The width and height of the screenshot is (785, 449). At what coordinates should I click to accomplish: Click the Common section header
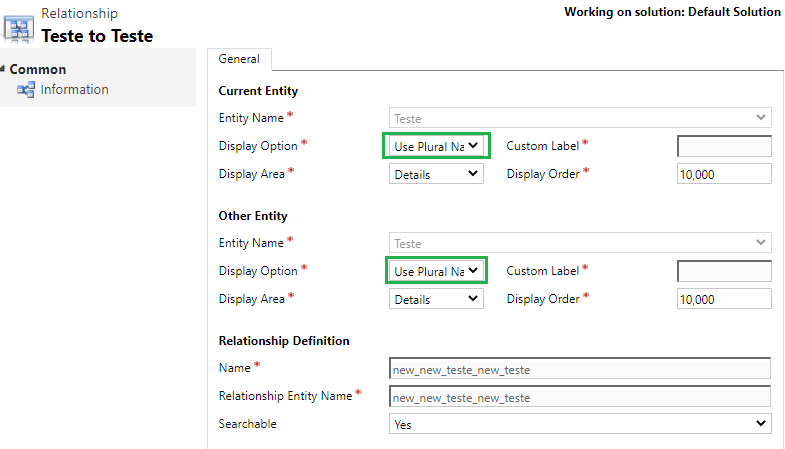38,69
